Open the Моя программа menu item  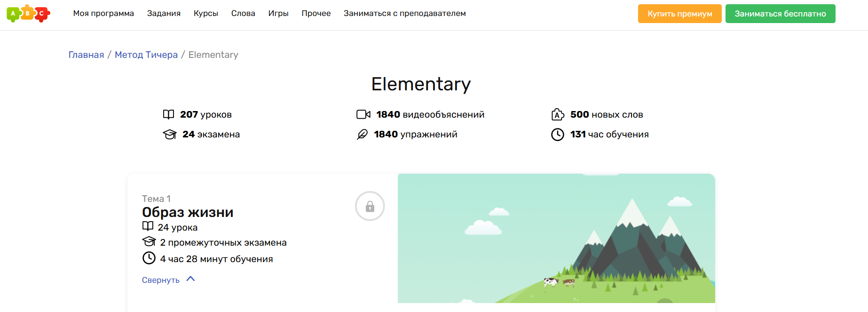[103, 14]
